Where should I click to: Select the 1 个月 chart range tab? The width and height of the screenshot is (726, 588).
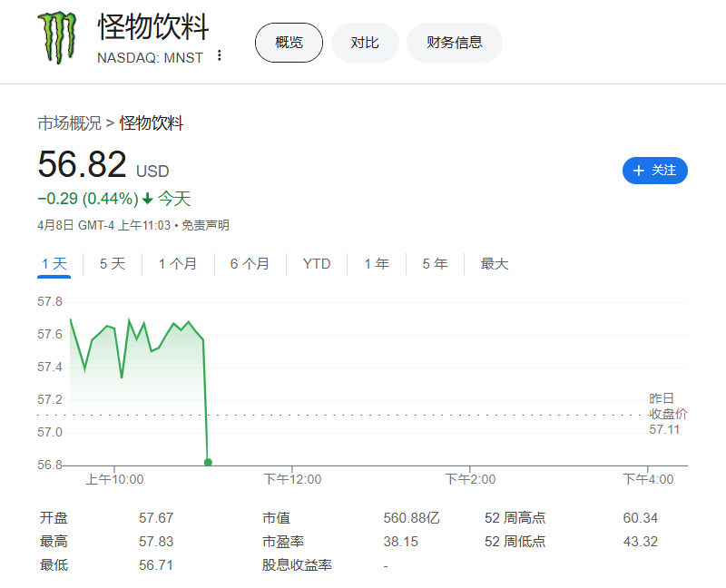coord(178,264)
